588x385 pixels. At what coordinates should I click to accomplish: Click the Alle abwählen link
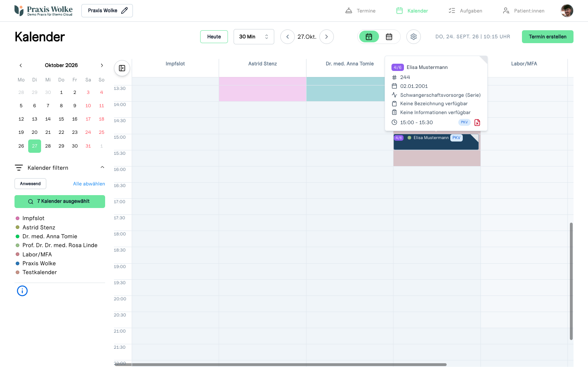tap(89, 184)
